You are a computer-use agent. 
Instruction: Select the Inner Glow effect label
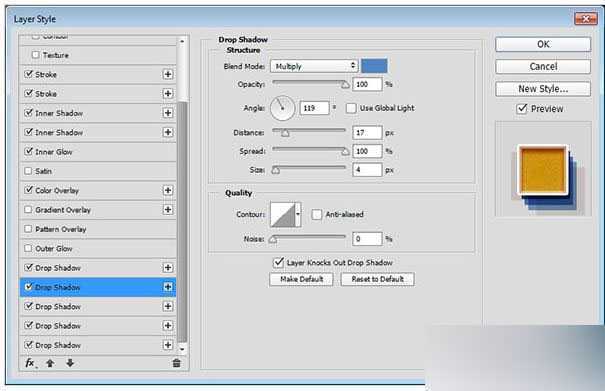(54, 152)
